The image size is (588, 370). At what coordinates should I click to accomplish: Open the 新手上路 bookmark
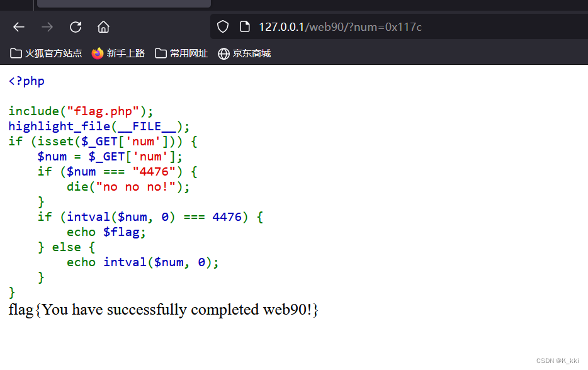click(x=118, y=53)
